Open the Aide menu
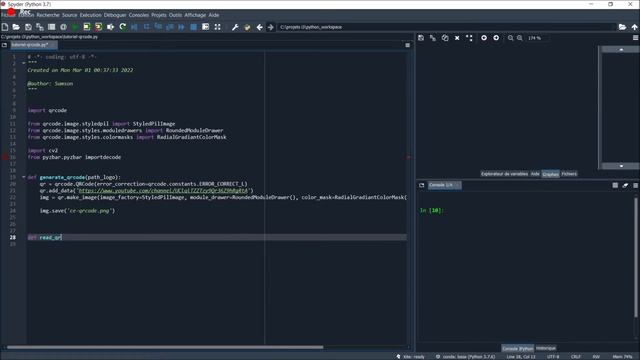This screenshot has width=640, height=360. [x=214, y=15]
